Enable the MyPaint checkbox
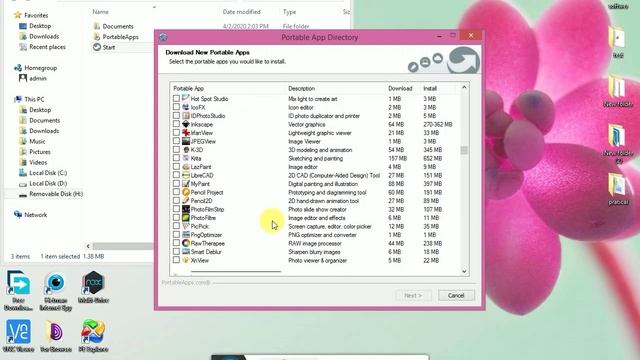 point(176,184)
